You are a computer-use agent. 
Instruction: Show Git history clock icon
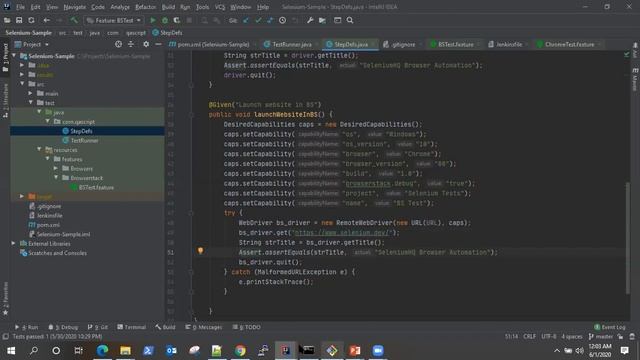click(282, 20)
